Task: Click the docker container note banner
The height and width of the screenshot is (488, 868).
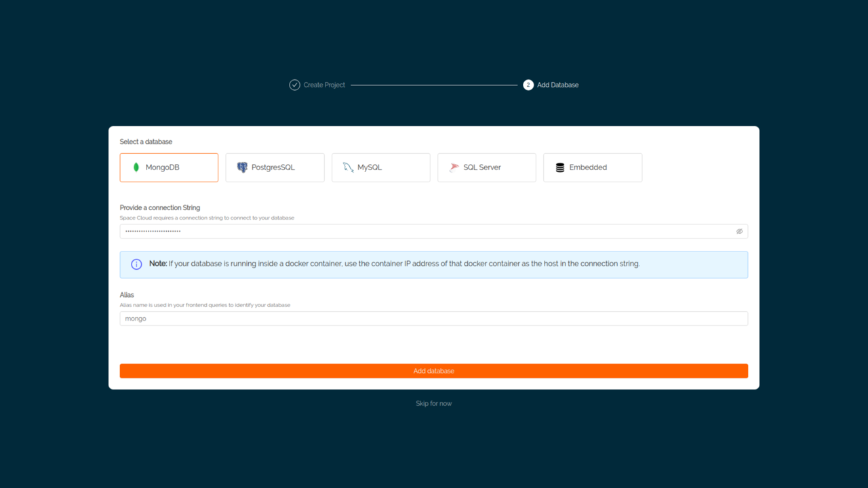Action: 433,264
